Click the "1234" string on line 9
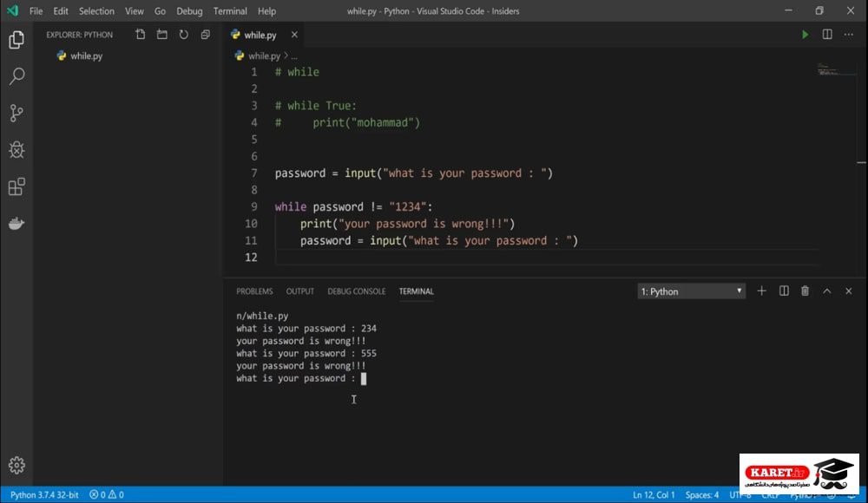868x503 pixels. [407, 207]
